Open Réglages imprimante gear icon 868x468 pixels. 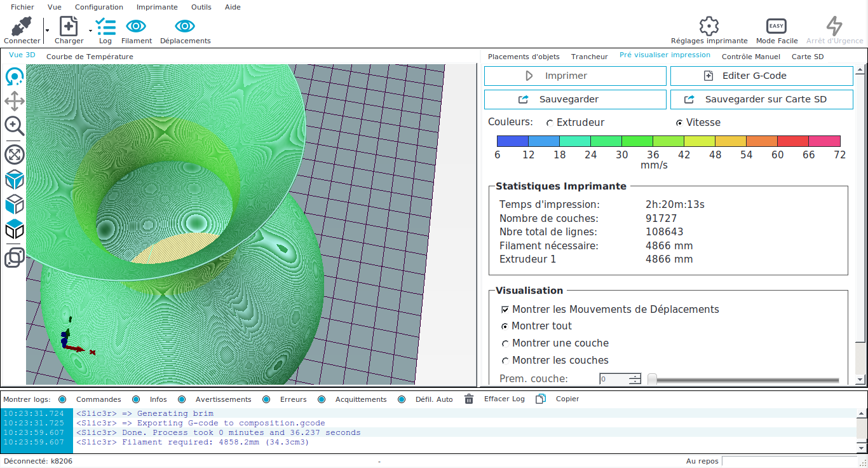[x=709, y=26]
